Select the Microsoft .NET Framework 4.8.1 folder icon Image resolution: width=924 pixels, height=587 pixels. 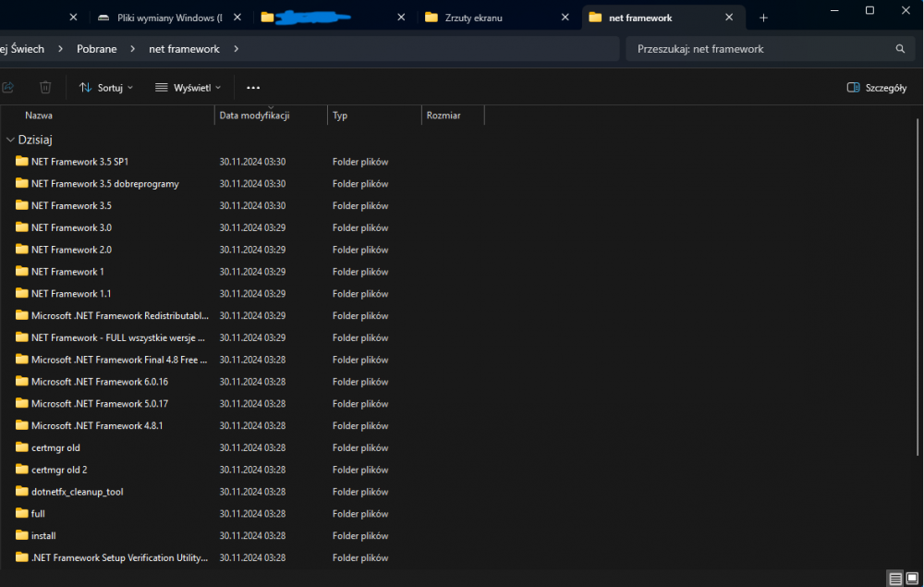click(22, 425)
